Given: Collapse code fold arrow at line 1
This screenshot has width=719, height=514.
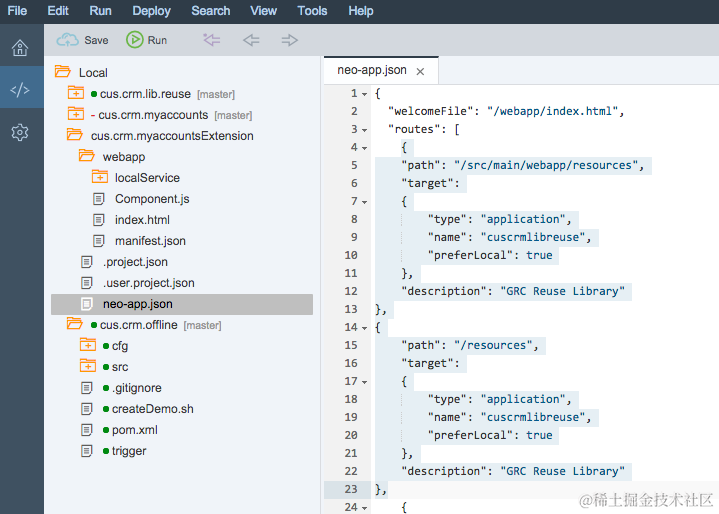Looking at the screenshot, I should [365, 94].
